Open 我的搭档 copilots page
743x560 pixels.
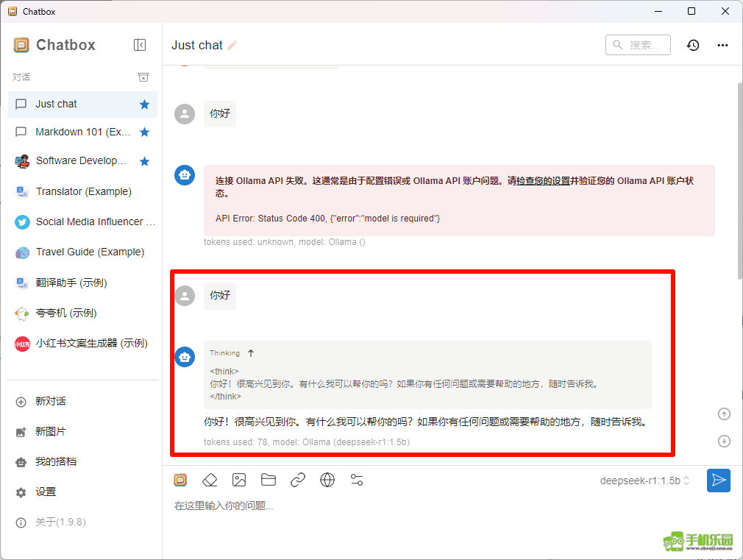[82, 462]
